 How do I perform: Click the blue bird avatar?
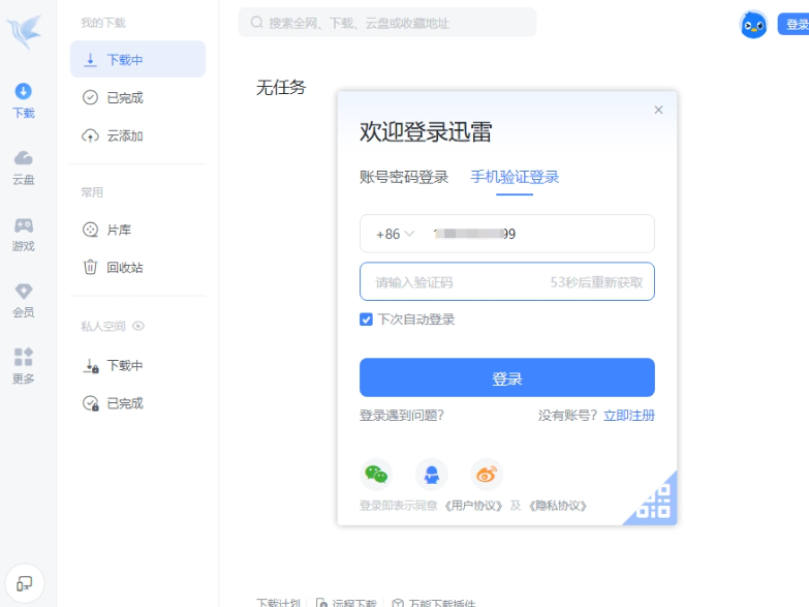click(753, 24)
